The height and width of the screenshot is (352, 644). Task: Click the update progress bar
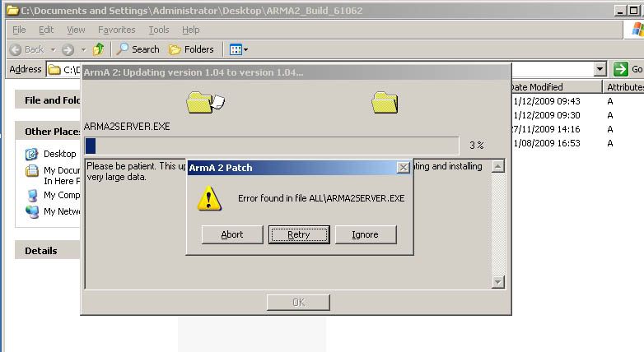click(272, 146)
